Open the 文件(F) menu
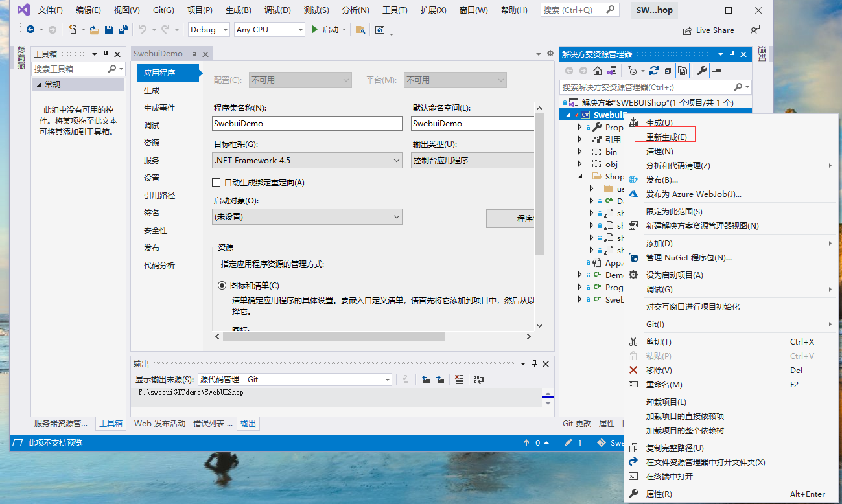 51,10
